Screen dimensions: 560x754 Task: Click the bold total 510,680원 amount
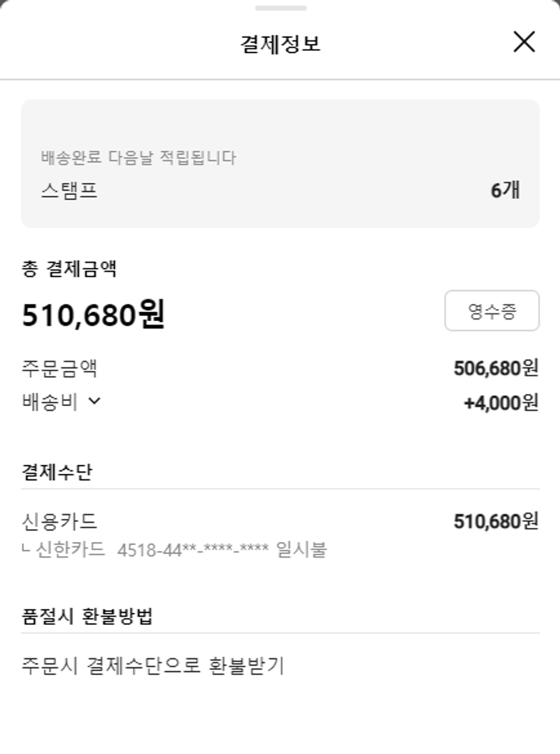click(93, 315)
